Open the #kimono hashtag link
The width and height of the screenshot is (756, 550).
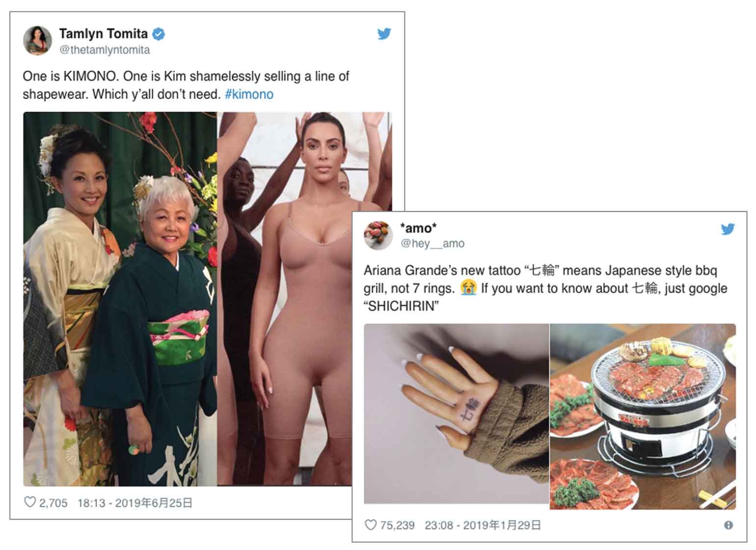249,94
